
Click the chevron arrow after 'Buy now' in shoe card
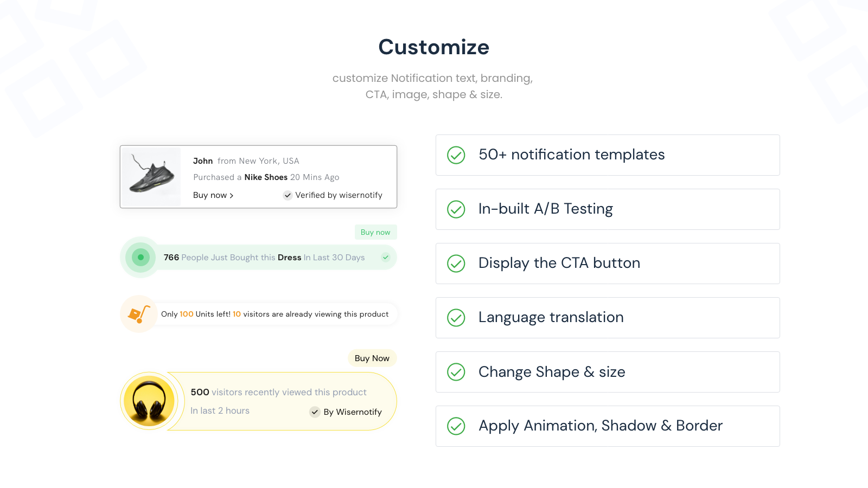pyautogui.click(x=232, y=196)
